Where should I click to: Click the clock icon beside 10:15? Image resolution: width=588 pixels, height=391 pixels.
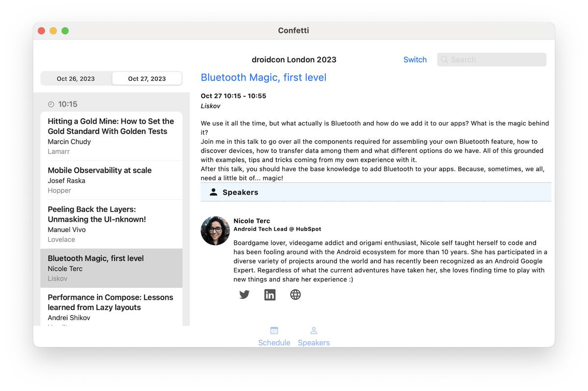pyautogui.click(x=51, y=104)
